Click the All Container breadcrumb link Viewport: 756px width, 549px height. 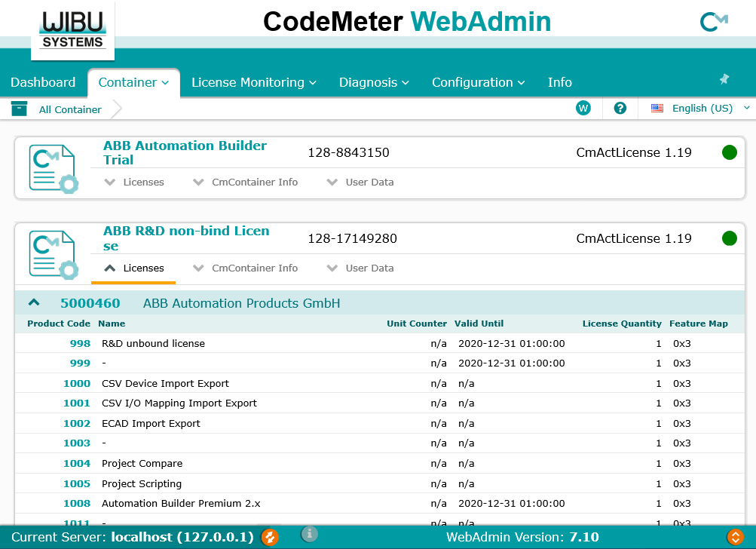point(70,109)
